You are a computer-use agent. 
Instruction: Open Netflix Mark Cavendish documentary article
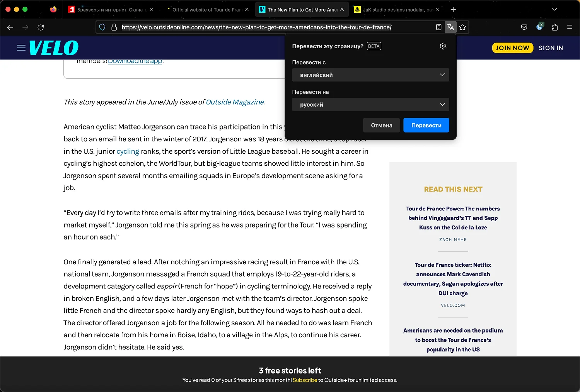[x=453, y=279]
